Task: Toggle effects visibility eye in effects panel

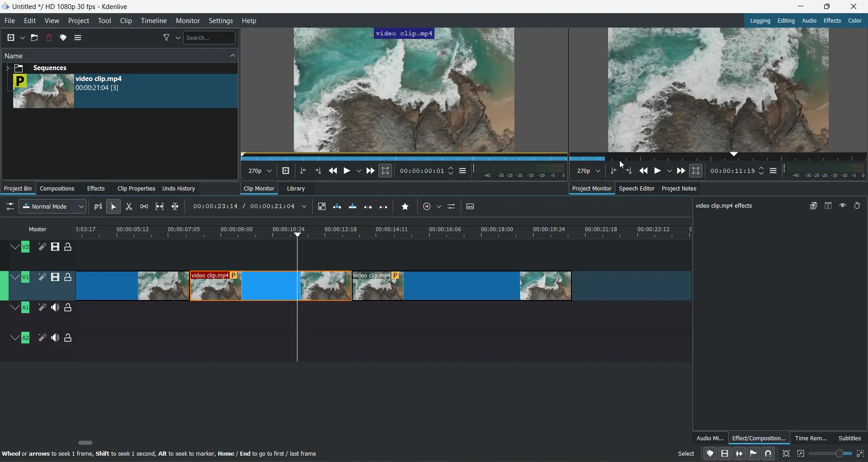Action: click(843, 206)
